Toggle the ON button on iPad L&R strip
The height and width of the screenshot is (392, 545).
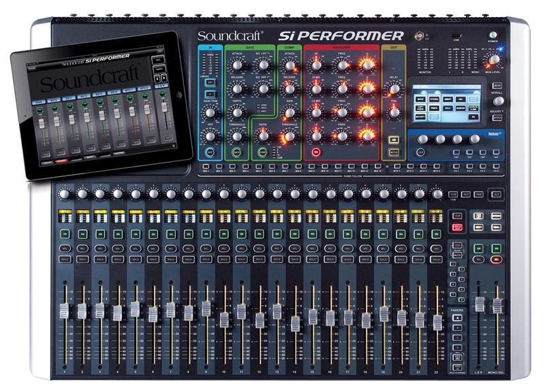(162, 93)
